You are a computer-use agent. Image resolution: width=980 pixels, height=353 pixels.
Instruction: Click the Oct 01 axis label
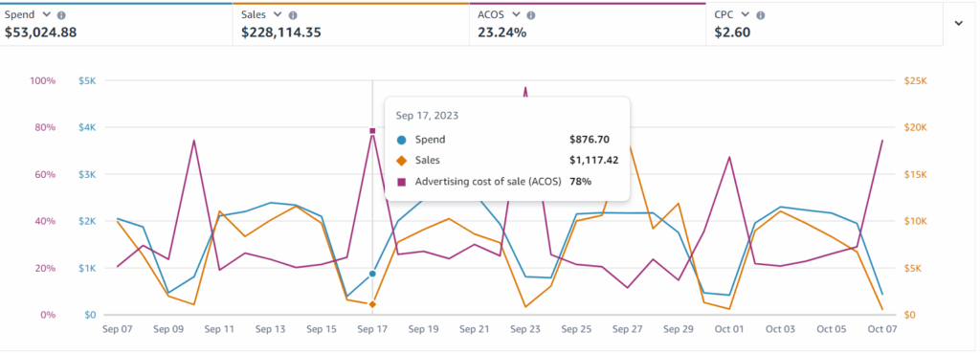click(729, 329)
